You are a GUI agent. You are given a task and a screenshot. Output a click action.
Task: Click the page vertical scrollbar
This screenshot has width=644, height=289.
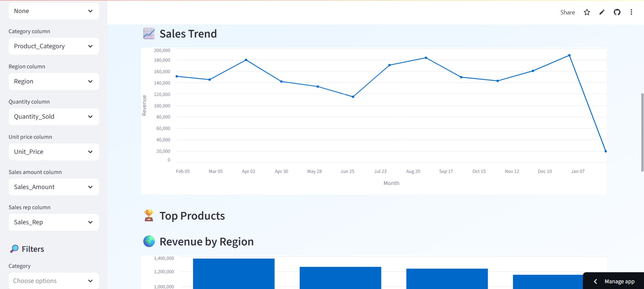click(642, 132)
